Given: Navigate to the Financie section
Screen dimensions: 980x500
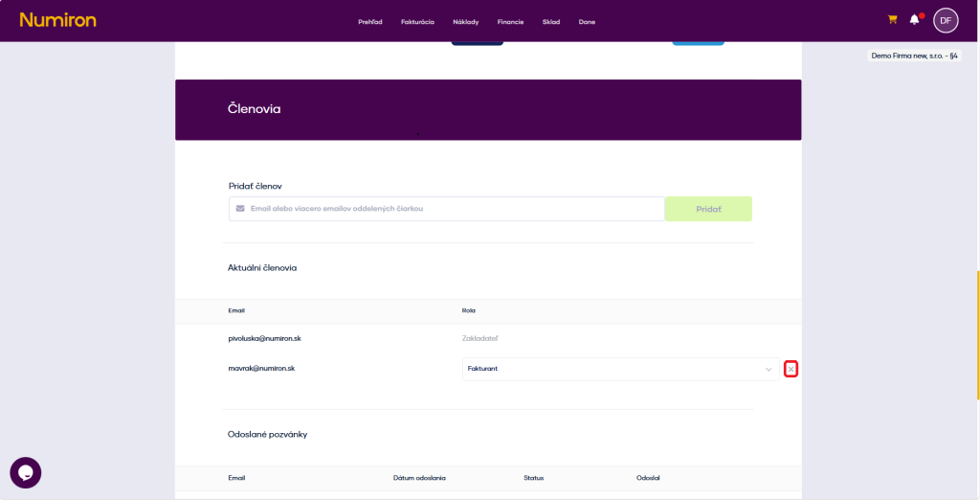Looking at the screenshot, I should (x=510, y=22).
